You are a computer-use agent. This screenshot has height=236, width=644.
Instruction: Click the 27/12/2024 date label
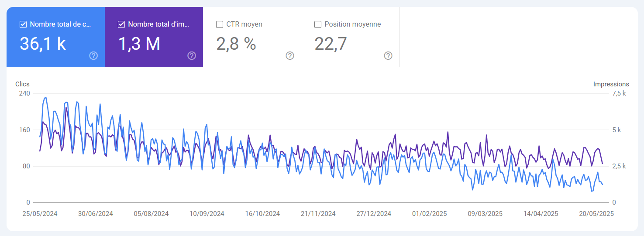(x=374, y=214)
